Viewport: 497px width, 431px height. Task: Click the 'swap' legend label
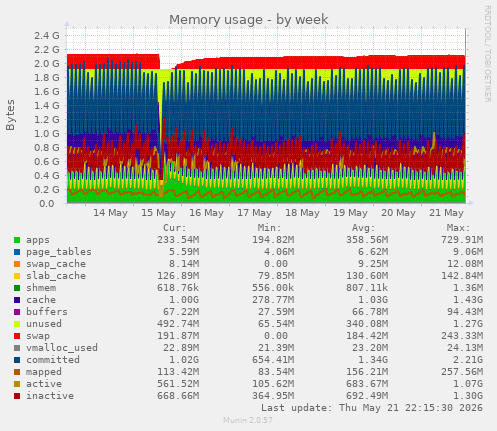click(38, 336)
